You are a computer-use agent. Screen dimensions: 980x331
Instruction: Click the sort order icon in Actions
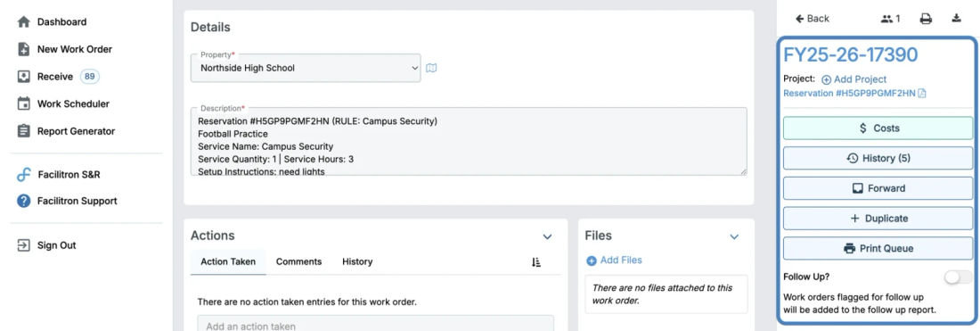(536, 262)
